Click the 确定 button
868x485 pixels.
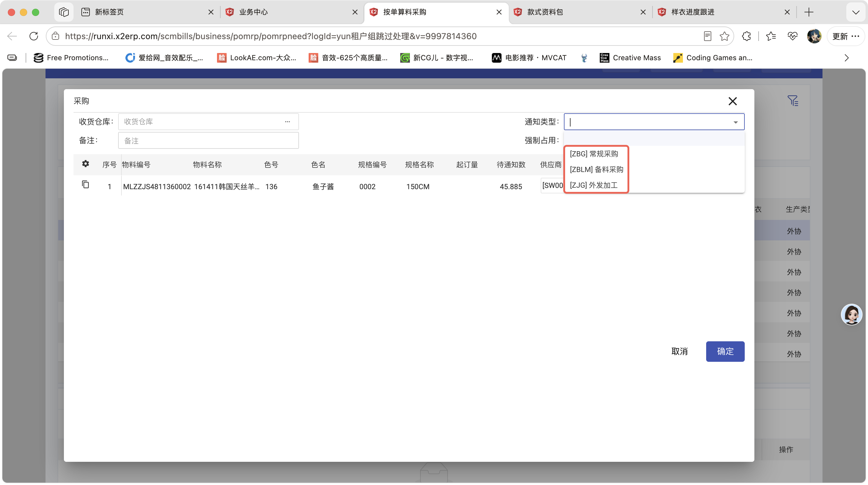pos(725,351)
